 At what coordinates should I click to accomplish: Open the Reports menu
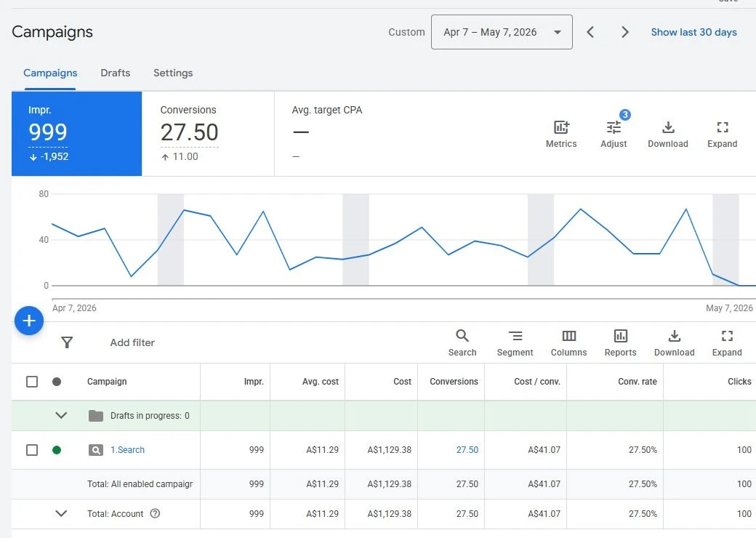[x=621, y=342]
